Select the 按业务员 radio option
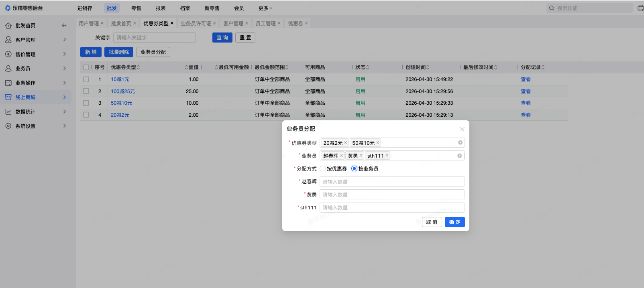 coord(354,169)
